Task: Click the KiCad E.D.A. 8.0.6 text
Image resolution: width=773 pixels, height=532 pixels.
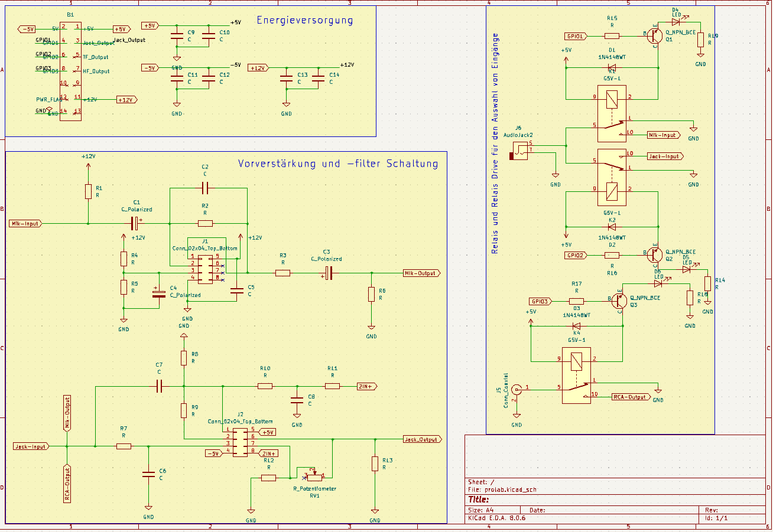Action: [x=497, y=517]
